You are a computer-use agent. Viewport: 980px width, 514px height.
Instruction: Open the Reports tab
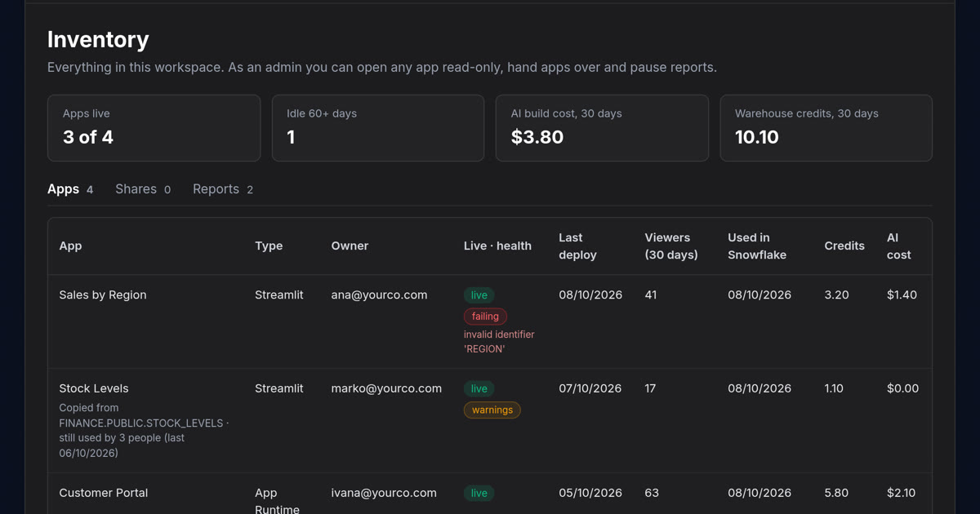point(223,189)
